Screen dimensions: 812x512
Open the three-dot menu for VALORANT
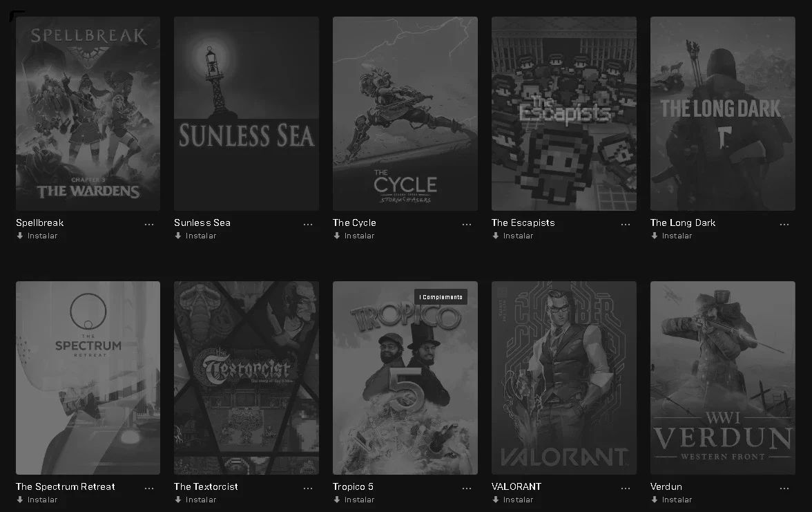click(626, 488)
